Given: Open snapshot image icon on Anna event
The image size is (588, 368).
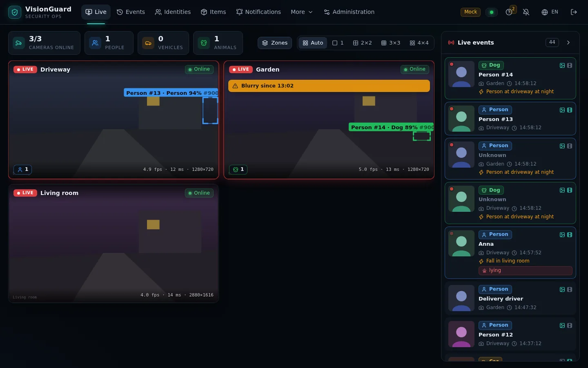Looking at the screenshot, I should 562,235.
